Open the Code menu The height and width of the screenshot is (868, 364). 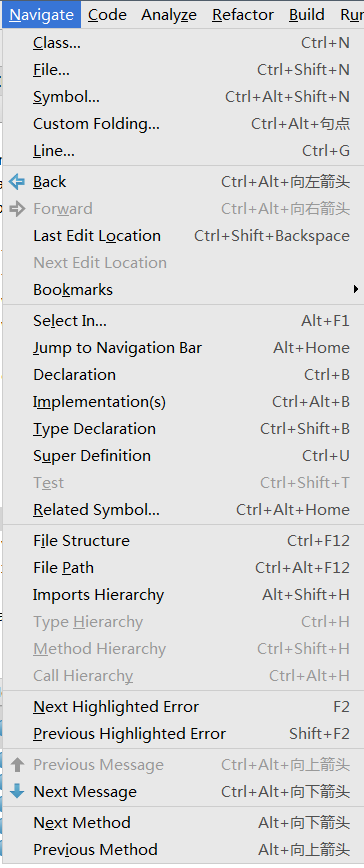[x=107, y=14]
